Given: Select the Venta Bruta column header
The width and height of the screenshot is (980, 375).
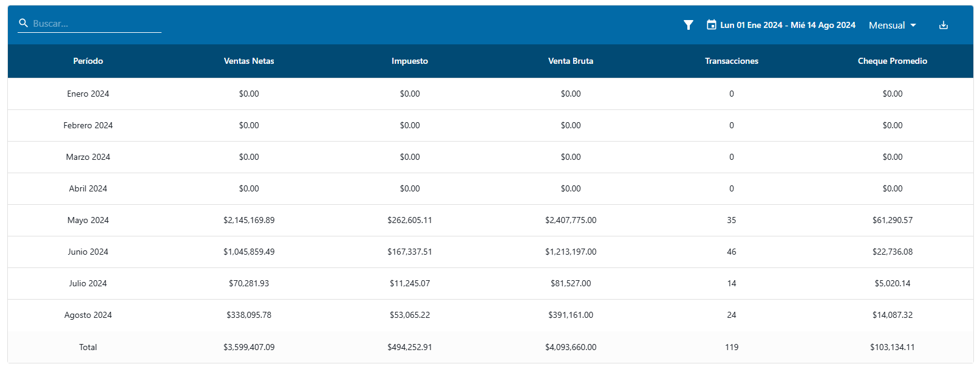Looking at the screenshot, I should click(571, 61).
